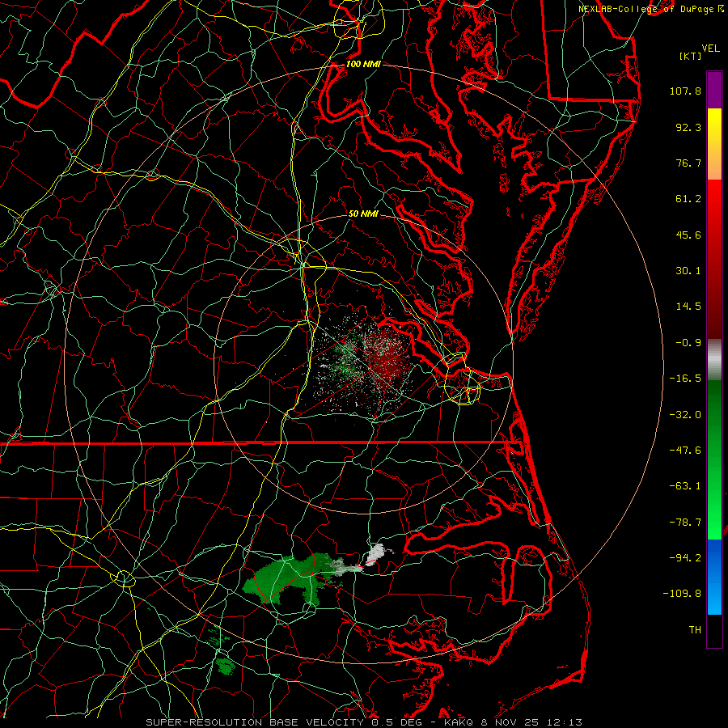The image size is (728, 728).
Task: Click the large green inbound velocity echo
Action: pos(289,578)
